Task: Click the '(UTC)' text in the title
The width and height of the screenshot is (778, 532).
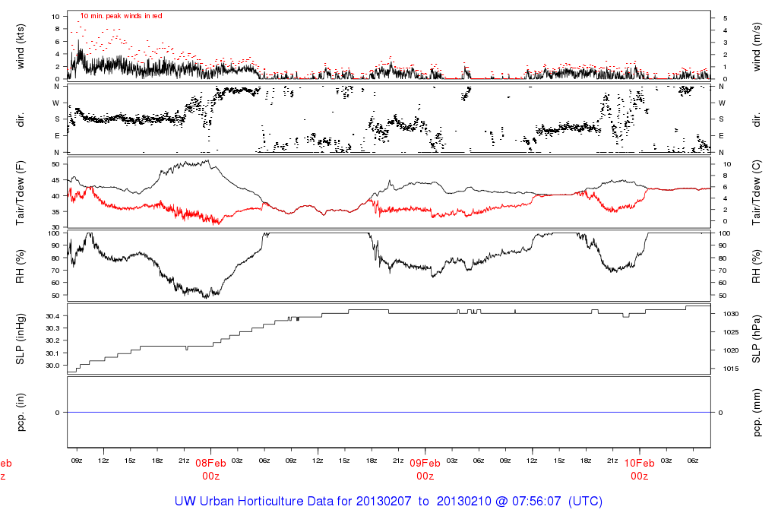Action: (x=586, y=502)
